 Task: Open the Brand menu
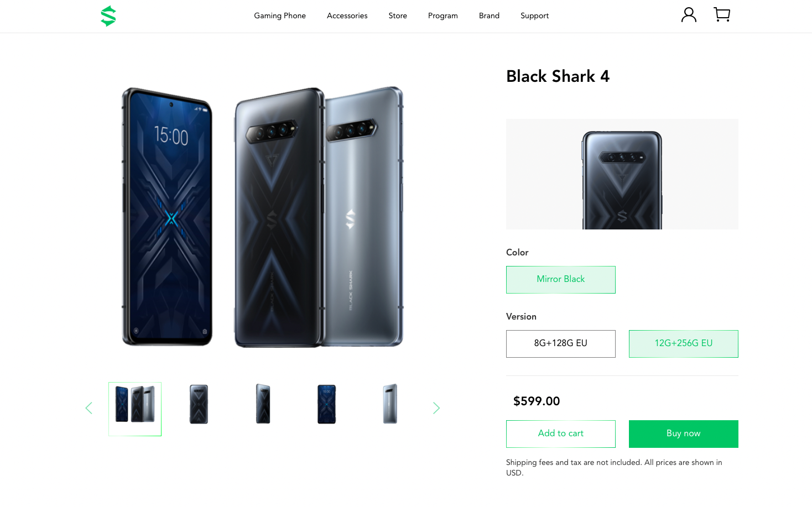[489, 15]
